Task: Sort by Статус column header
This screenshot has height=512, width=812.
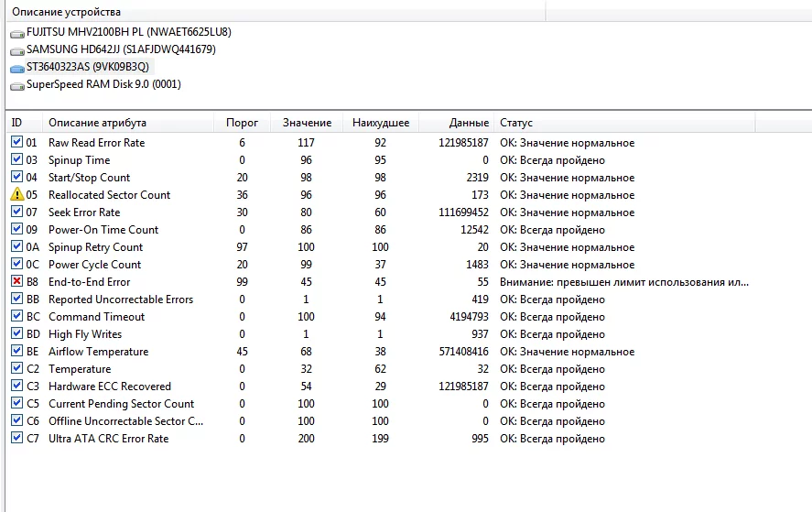Action: point(624,123)
